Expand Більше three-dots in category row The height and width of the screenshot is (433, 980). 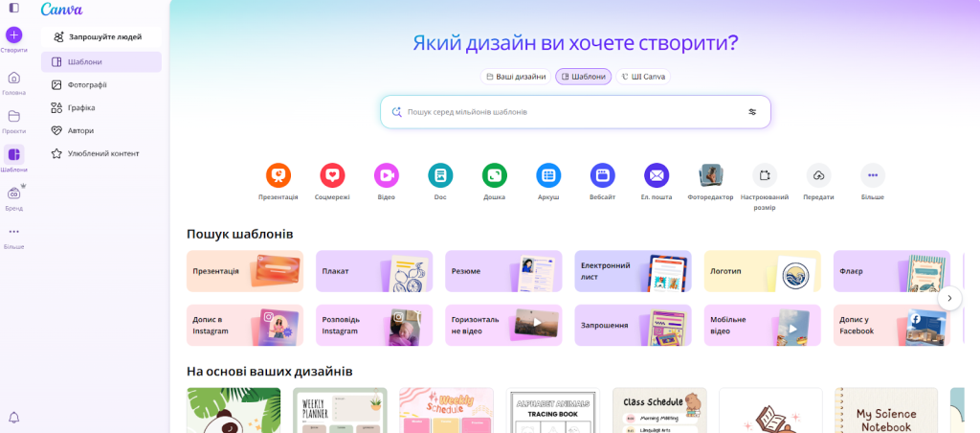[x=872, y=175]
